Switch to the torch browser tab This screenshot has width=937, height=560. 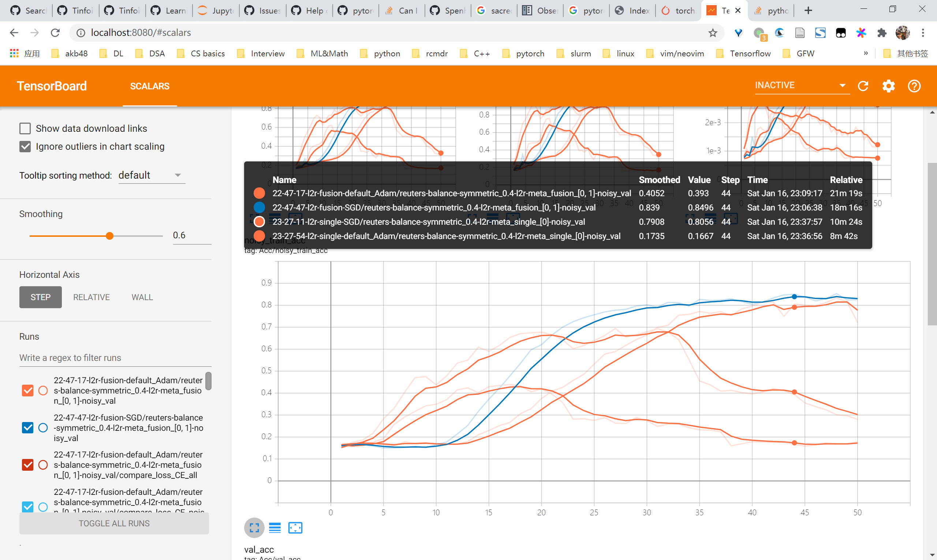coord(679,11)
